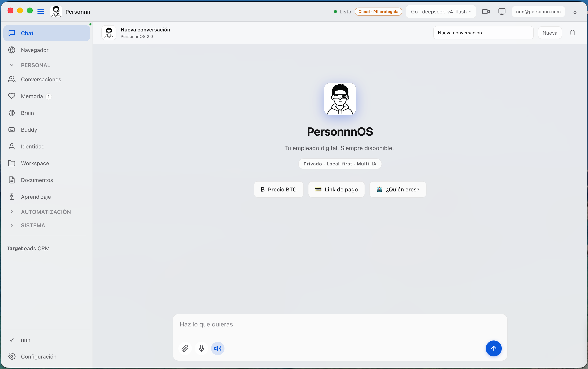Expand the AUTOMATIZACIÓN section
Viewport: 588px width, 369px height.
47,212
